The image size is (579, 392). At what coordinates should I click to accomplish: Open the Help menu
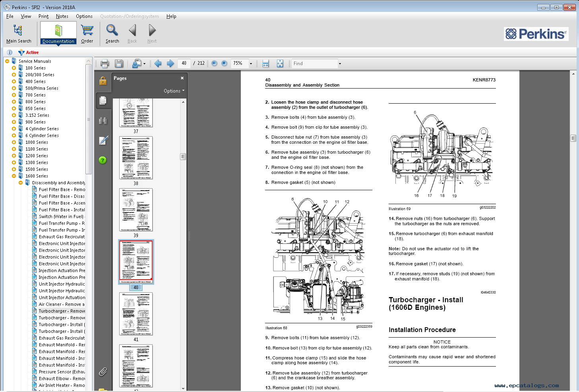click(171, 16)
